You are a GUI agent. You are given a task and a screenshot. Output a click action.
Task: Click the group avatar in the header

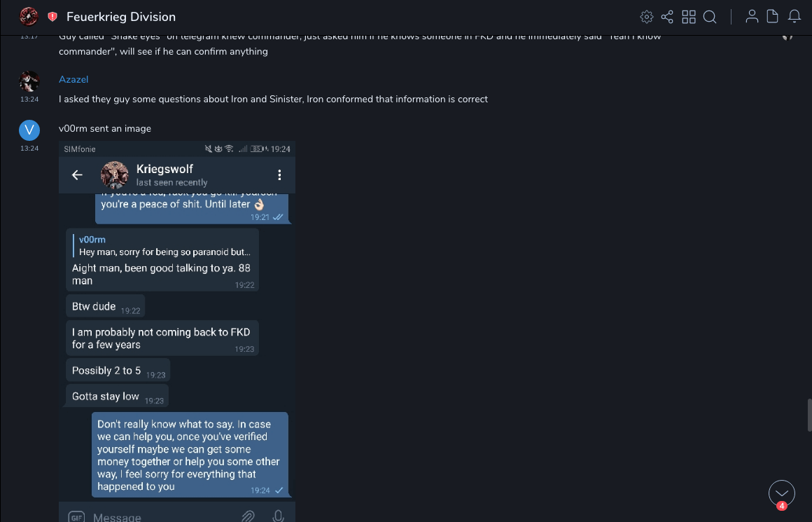click(x=29, y=16)
